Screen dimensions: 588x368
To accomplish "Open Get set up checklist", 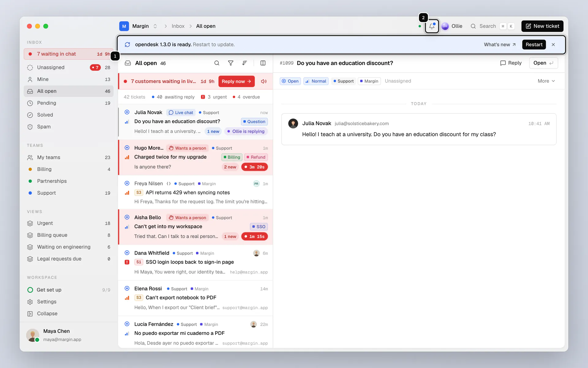I will pos(69,290).
